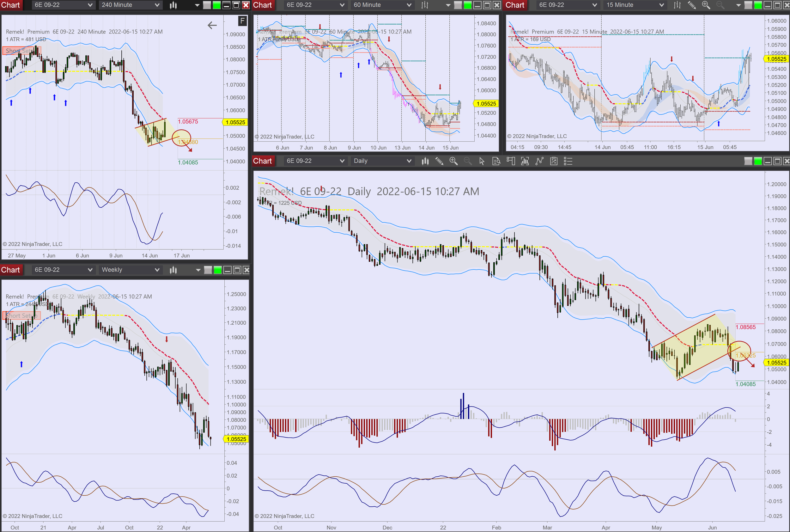This screenshot has width=790, height=532.
Task: Toggle gray interval link on Daily chart
Action: click(748, 161)
